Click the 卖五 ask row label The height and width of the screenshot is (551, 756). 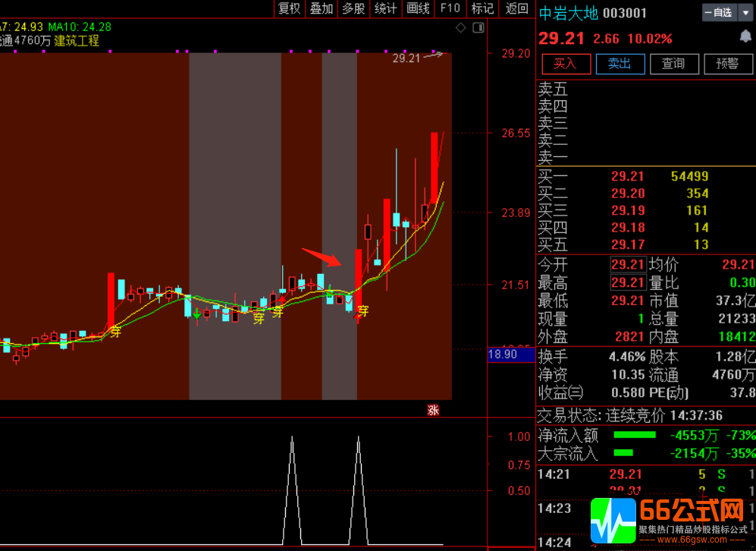(553, 90)
